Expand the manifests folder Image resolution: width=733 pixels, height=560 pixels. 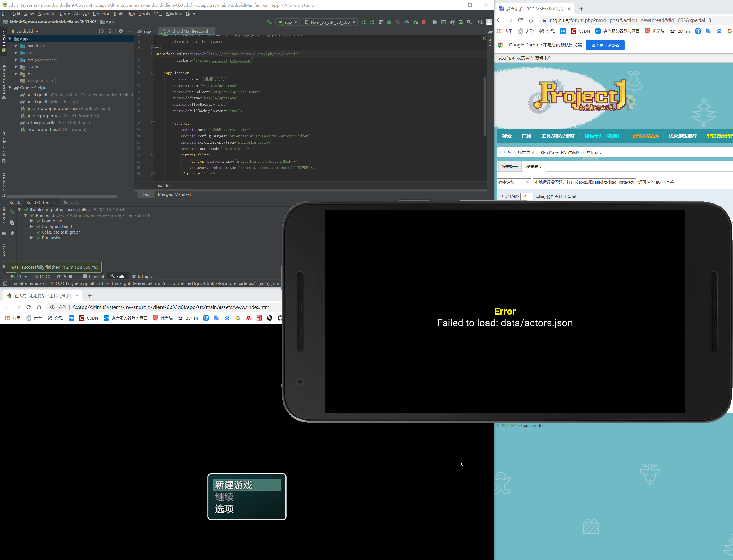tap(16, 46)
